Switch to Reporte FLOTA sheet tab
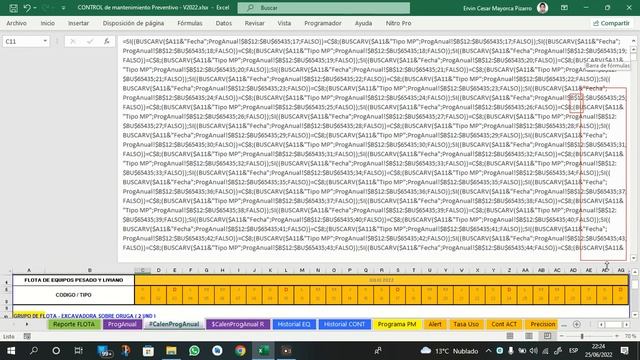Image resolution: width=640 pixels, height=360 pixels. point(74,324)
